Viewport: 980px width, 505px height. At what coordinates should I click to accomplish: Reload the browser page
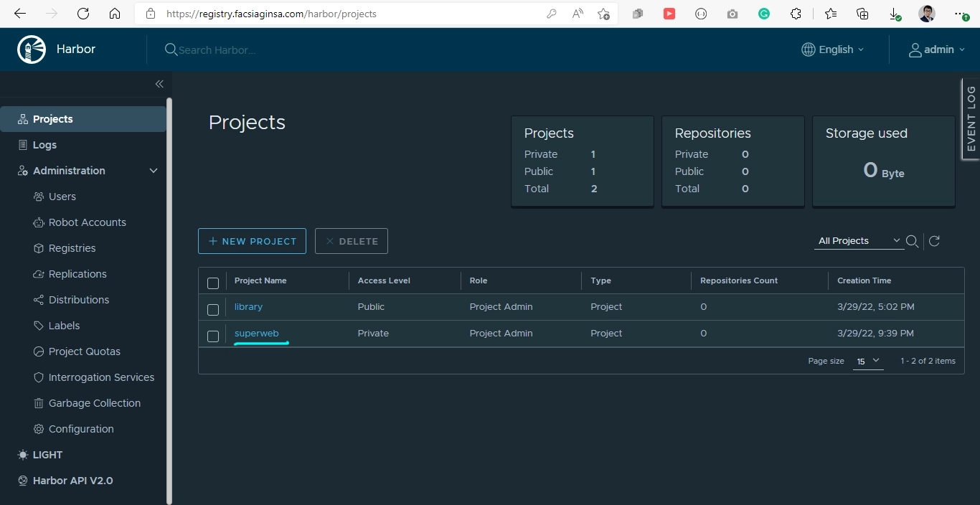(83, 14)
